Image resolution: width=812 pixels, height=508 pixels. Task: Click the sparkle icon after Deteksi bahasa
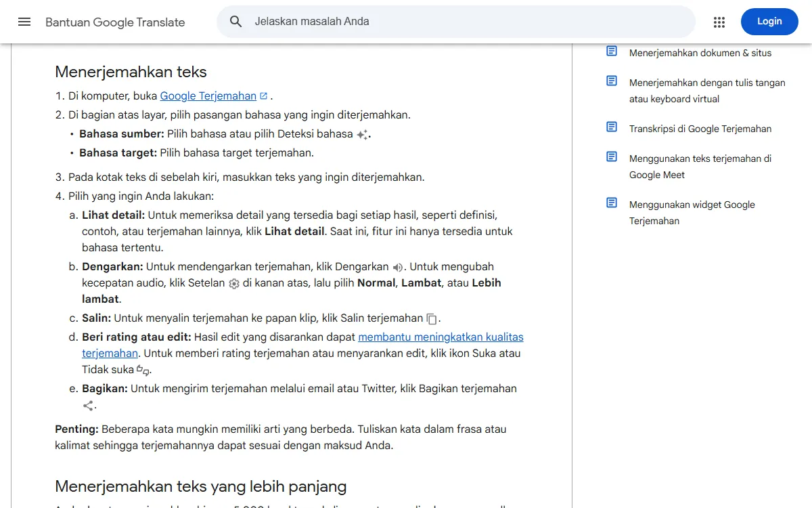tap(363, 135)
